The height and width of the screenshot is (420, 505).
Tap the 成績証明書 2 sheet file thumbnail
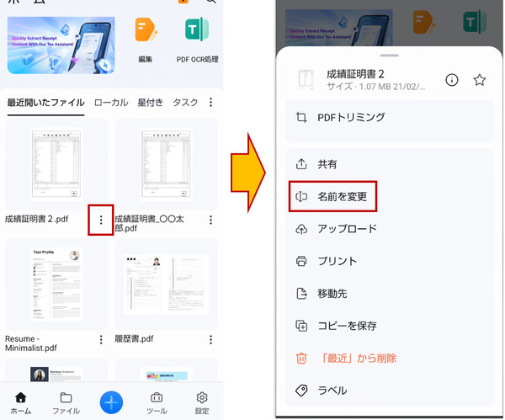[x=306, y=79]
